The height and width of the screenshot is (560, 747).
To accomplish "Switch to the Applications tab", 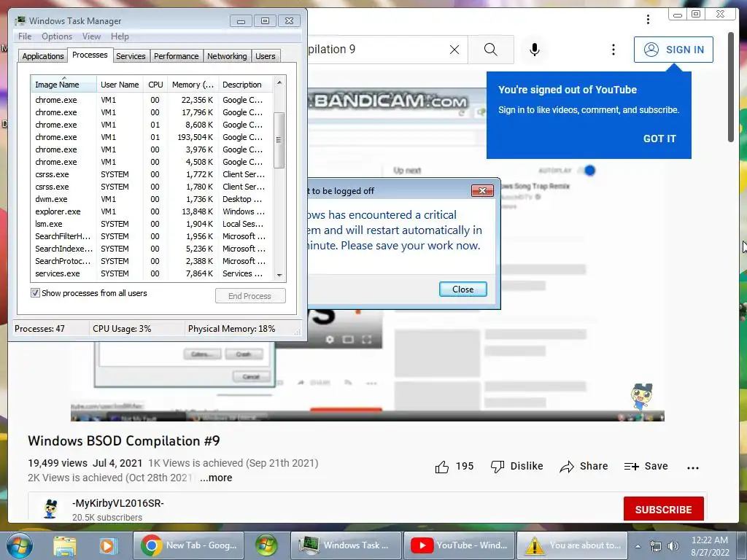I will pyautogui.click(x=43, y=56).
